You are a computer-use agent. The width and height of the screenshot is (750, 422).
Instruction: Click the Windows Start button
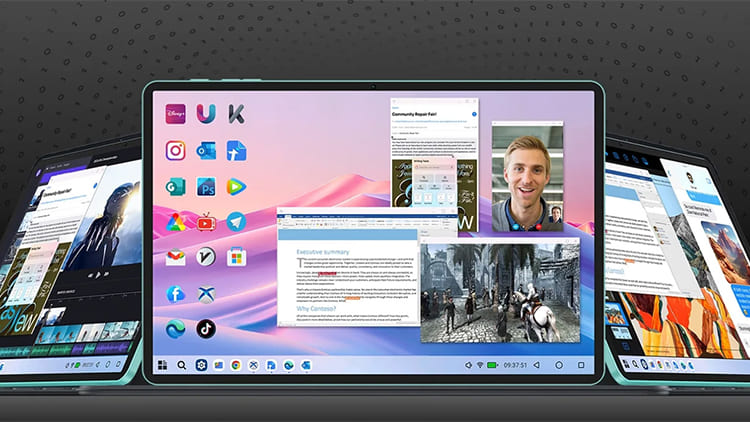pos(161,366)
